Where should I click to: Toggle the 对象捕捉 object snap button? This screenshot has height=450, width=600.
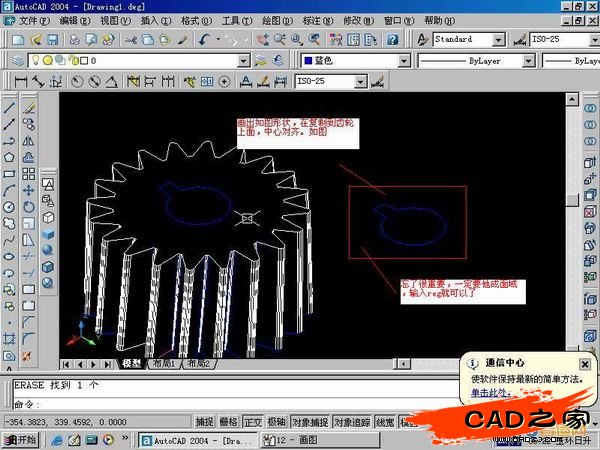point(308,422)
